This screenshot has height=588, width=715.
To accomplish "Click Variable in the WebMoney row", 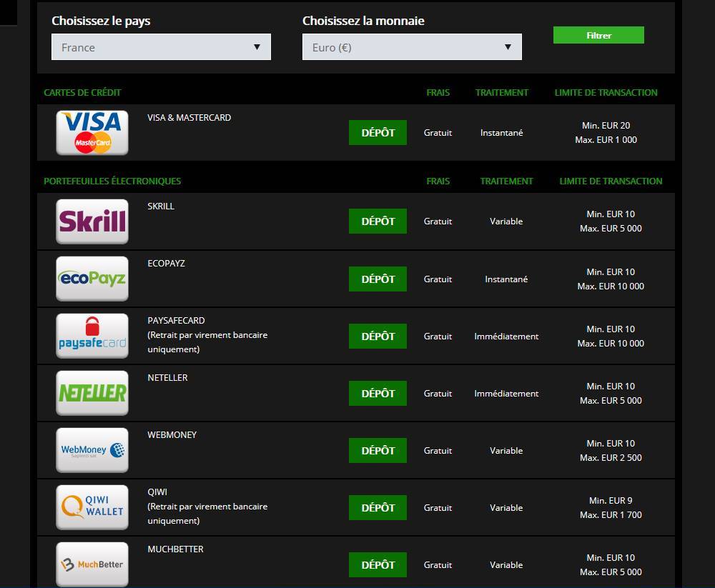I will (x=506, y=451).
